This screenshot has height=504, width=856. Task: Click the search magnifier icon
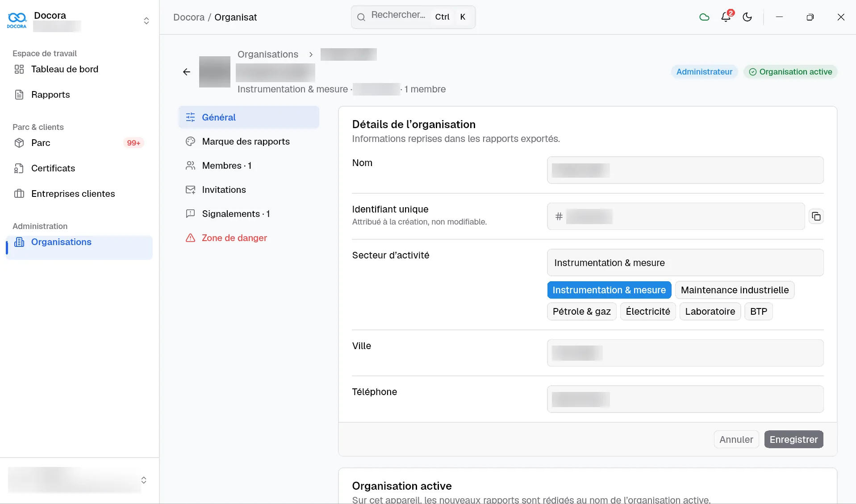(x=361, y=17)
